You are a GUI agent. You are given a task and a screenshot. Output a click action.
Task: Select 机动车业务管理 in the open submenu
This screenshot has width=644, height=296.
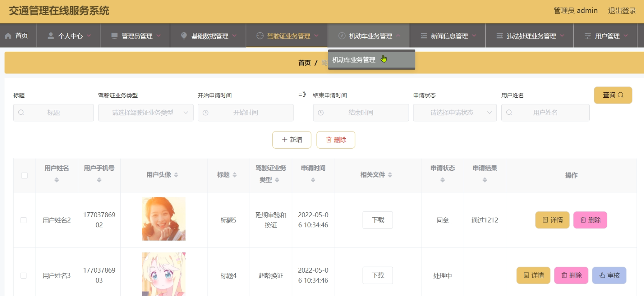[x=354, y=60]
